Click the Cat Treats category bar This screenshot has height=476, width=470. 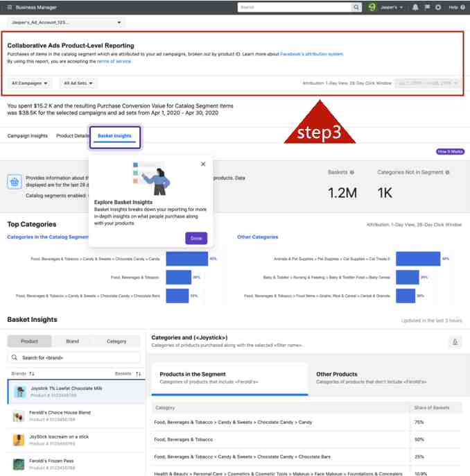[x=418, y=259]
